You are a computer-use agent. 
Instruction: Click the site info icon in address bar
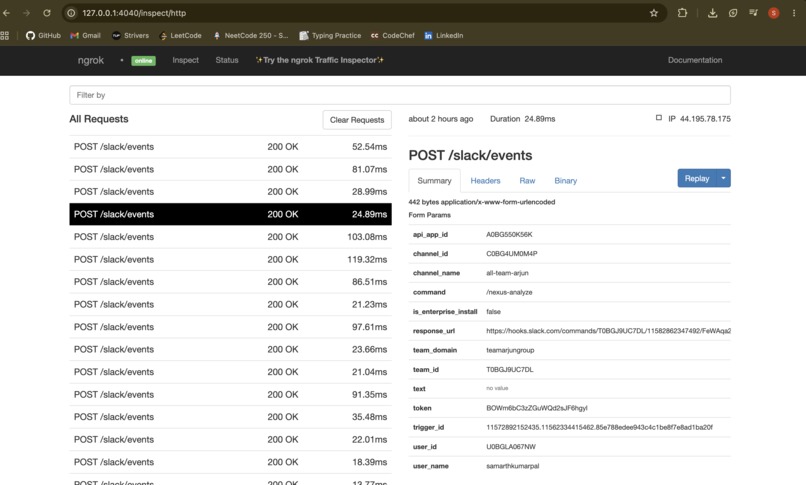click(x=71, y=13)
